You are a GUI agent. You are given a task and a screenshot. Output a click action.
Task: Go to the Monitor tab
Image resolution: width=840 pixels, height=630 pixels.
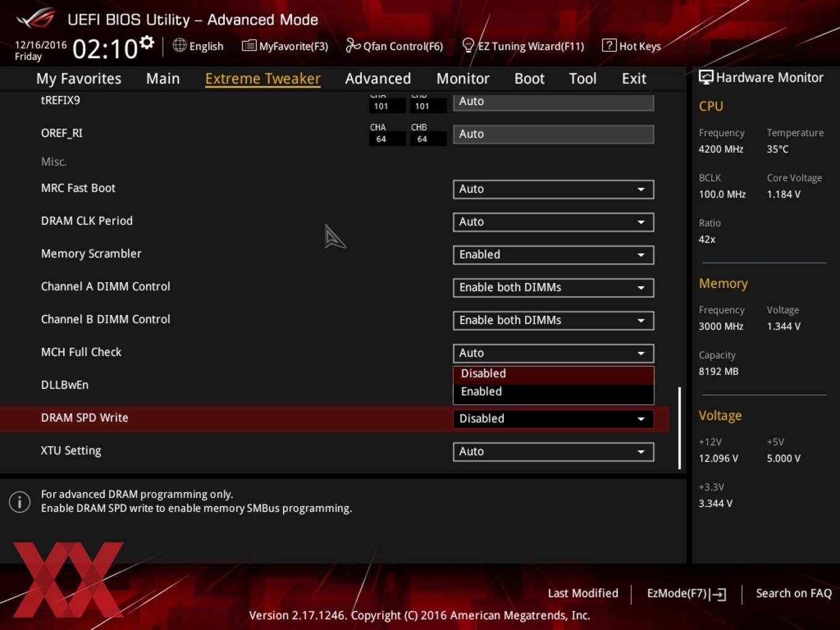pos(463,78)
